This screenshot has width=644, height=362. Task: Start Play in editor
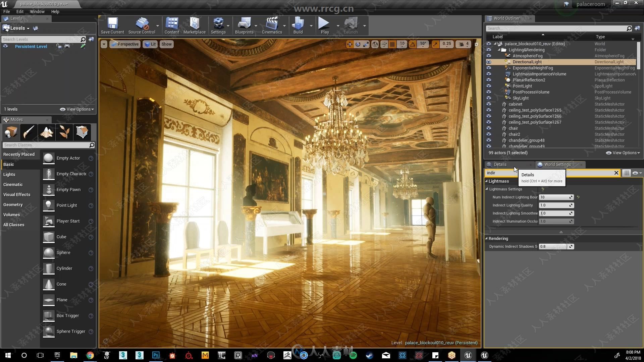pos(324,25)
